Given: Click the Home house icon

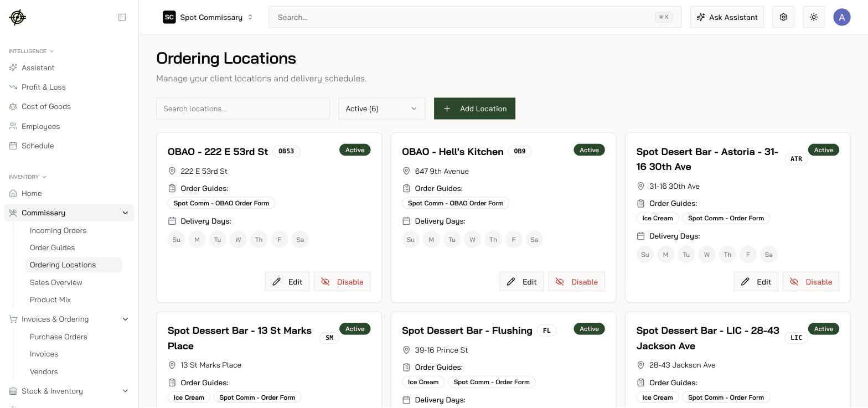Looking at the screenshot, I should [13, 193].
